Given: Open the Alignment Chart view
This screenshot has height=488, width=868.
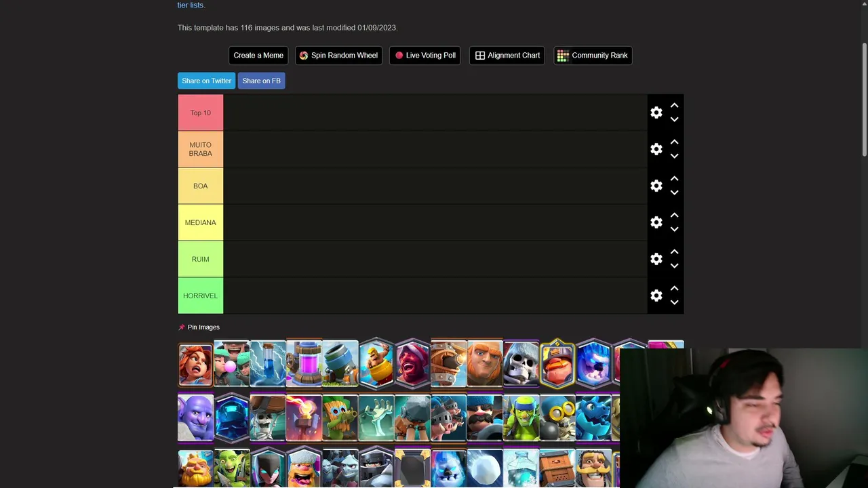Looking at the screenshot, I should (x=507, y=56).
